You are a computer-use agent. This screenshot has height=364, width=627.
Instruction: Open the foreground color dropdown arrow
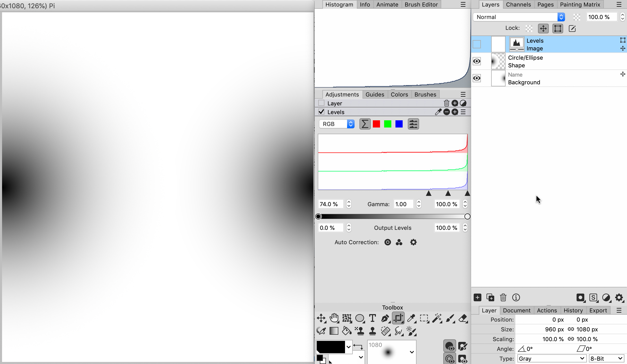point(348,347)
